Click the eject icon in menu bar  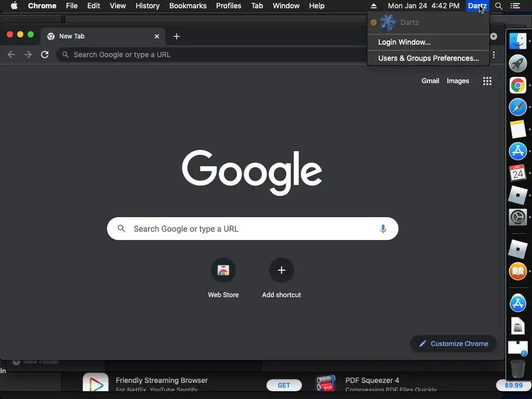(x=374, y=6)
